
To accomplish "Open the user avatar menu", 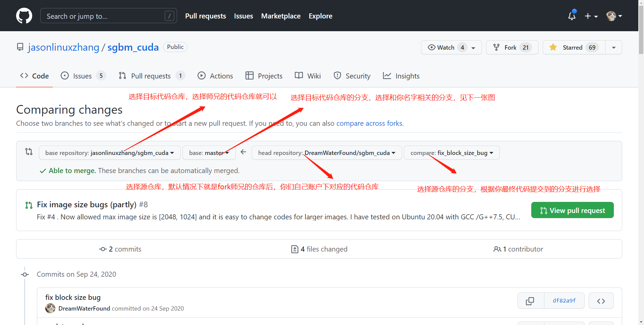I will pyautogui.click(x=614, y=16).
